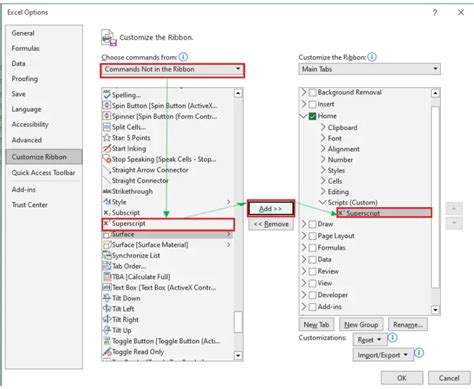Click info icon next to Import/Export
Screen dimensions: 474x389
pyautogui.click(x=419, y=353)
